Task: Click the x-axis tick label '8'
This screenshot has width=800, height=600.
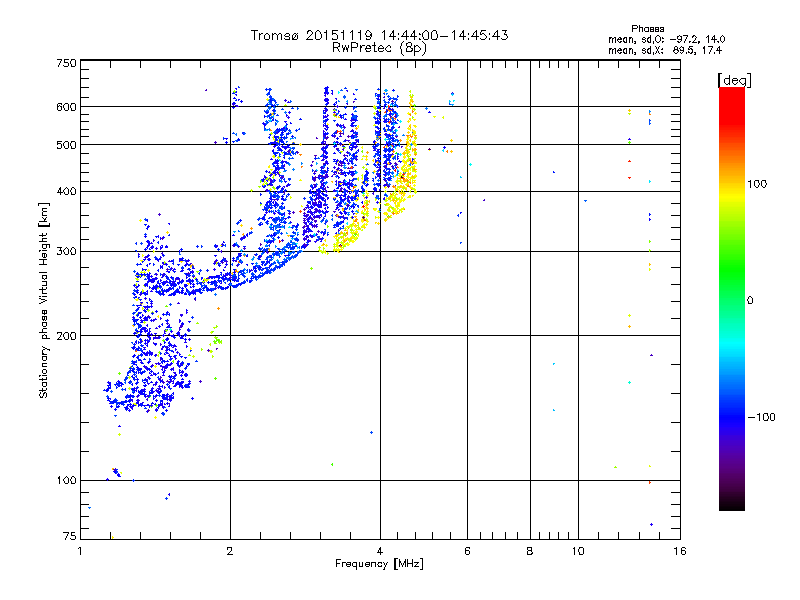Action: coord(530,551)
